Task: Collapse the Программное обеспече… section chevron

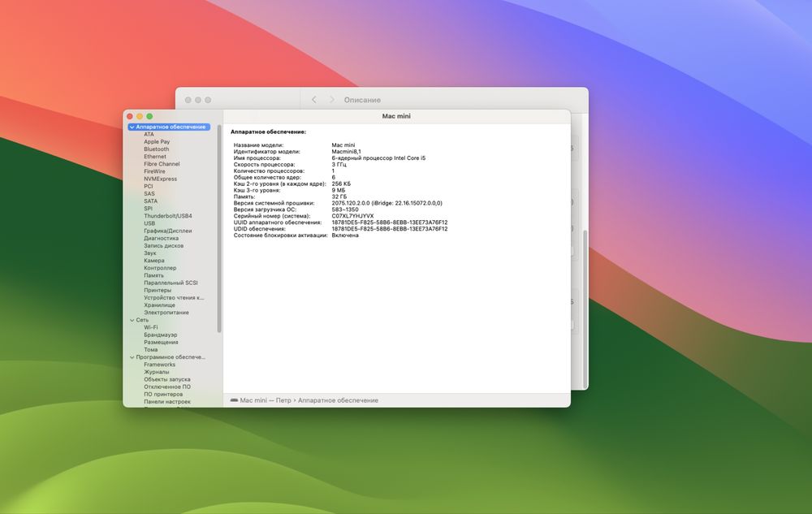Action: click(x=132, y=357)
